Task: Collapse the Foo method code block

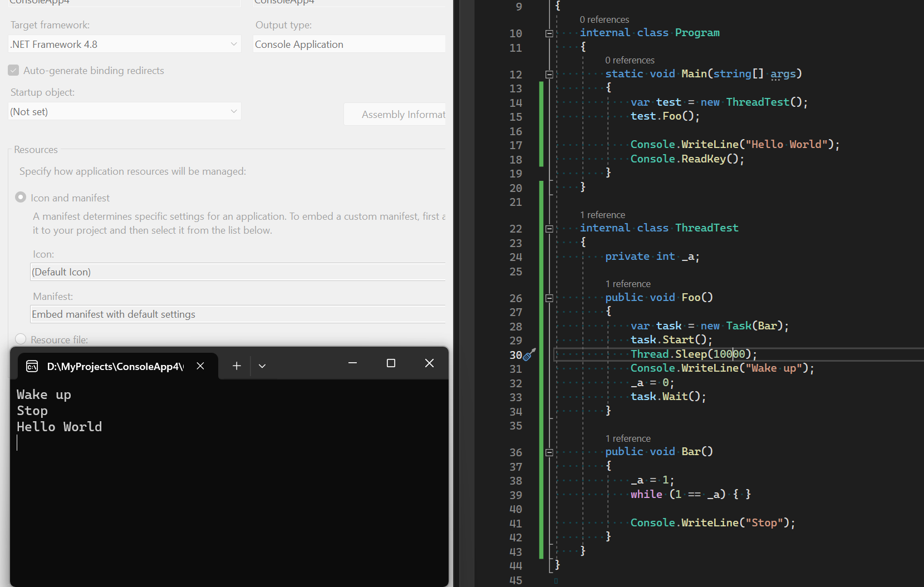Action: [549, 298]
